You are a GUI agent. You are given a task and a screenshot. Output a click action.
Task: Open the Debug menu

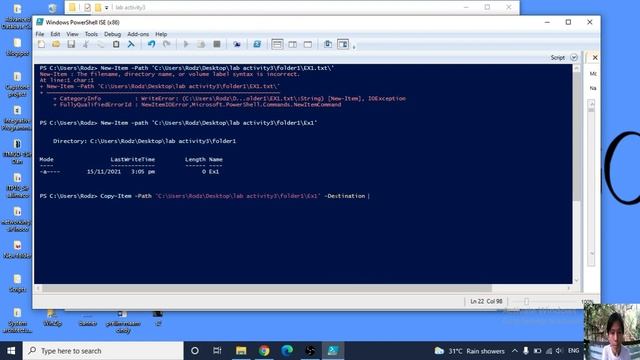(x=112, y=34)
